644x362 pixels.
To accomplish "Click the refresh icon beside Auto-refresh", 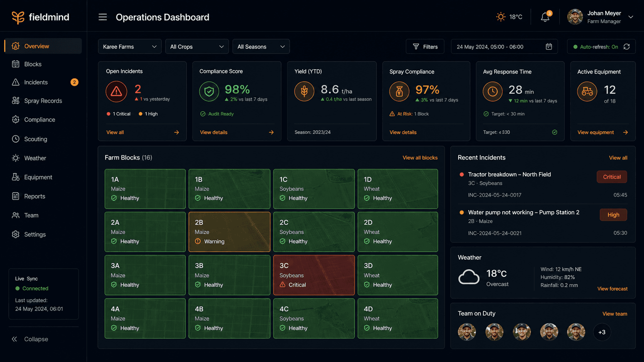I will pyautogui.click(x=627, y=47).
